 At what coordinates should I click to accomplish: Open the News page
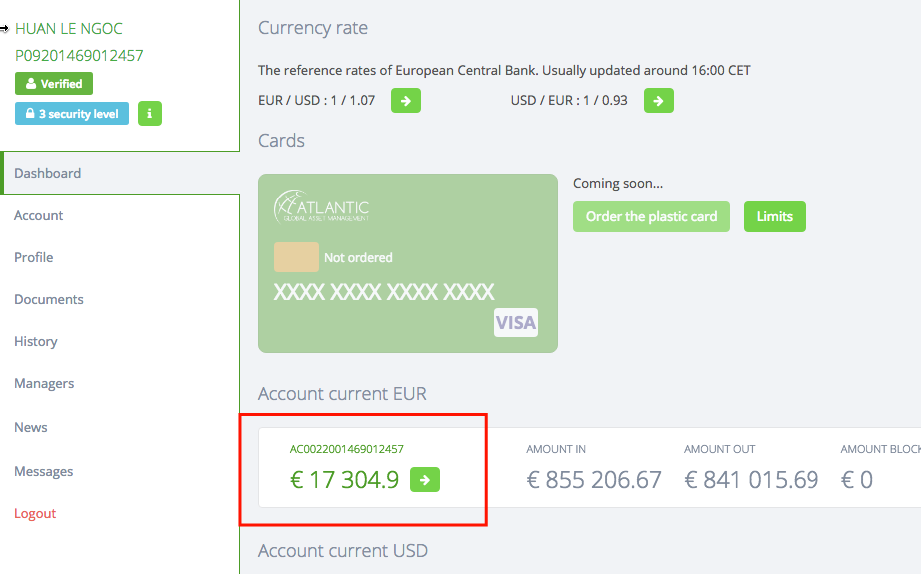pyautogui.click(x=31, y=427)
